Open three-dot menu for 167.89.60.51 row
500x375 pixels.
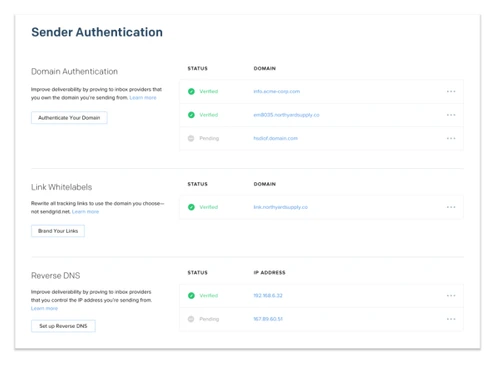(x=451, y=319)
